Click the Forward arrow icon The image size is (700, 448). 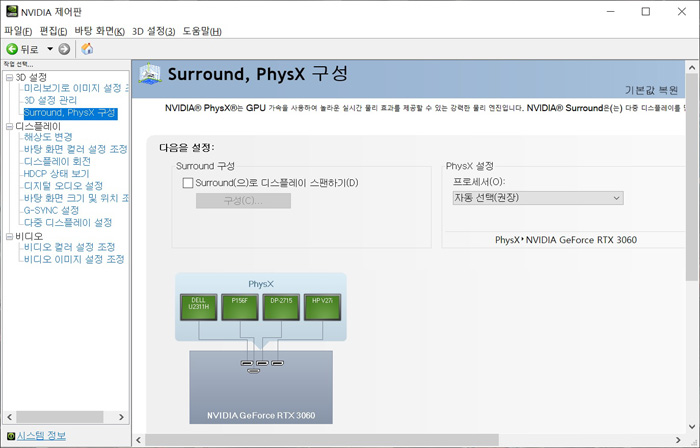[x=64, y=49]
